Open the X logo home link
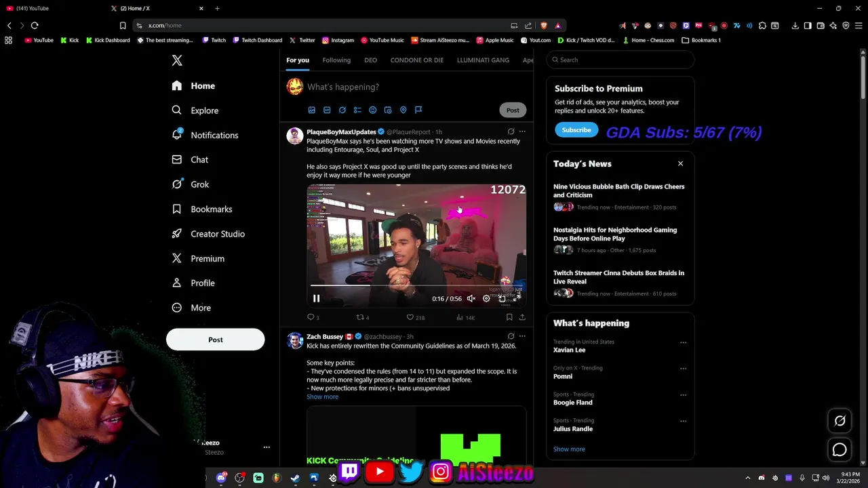Image resolution: width=868 pixels, height=488 pixels. [x=177, y=60]
